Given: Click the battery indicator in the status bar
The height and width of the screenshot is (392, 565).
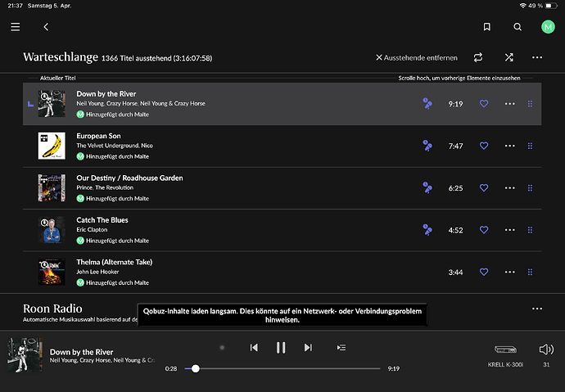Looking at the screenshot, I should point(550,6).
